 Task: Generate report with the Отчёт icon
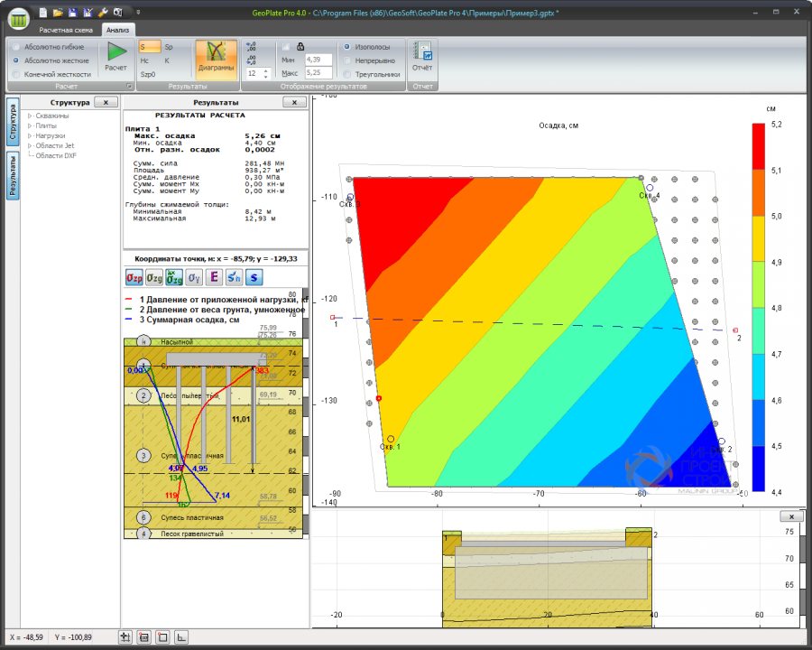pyautogui.click(x=422, y=56)
